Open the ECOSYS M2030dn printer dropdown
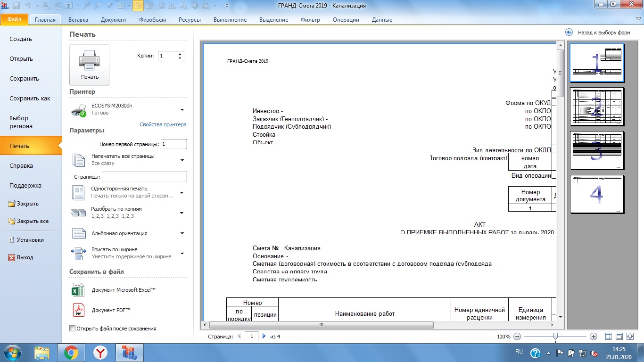The image size is (644, 362). click(182, 110)
